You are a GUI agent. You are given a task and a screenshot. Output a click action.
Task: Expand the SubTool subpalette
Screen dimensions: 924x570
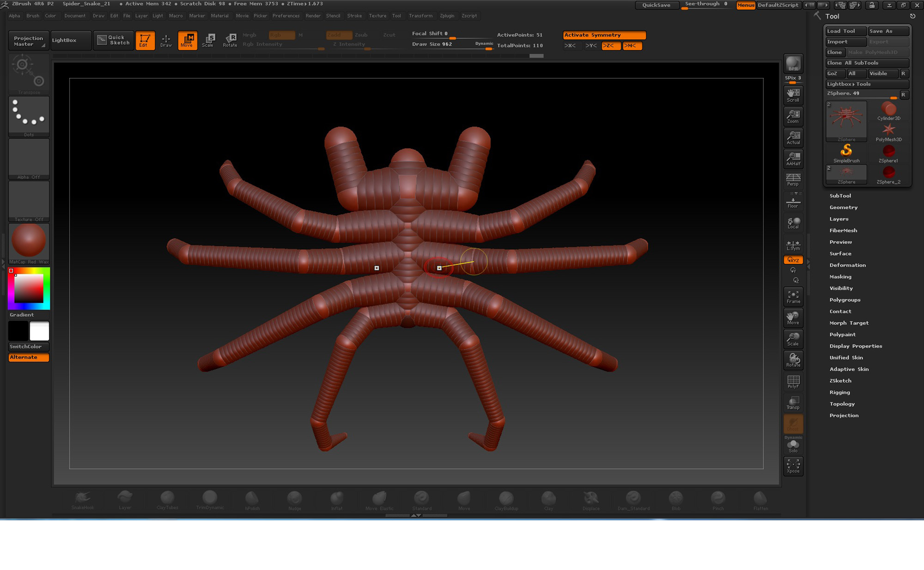[840, 196]
